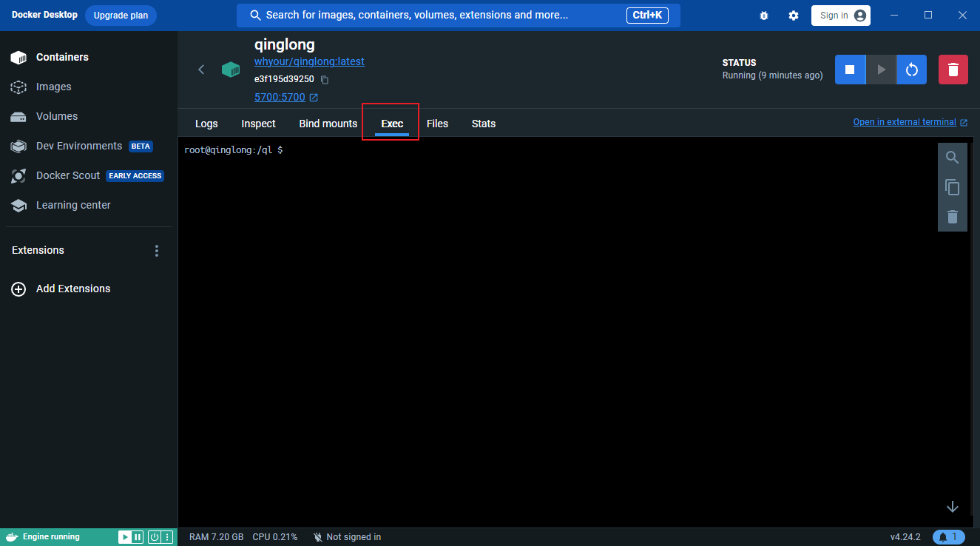The height and width of the screenshot is (546, 980).
Task: Open the Dev Environments section
Action: click(x=79, y=146)
